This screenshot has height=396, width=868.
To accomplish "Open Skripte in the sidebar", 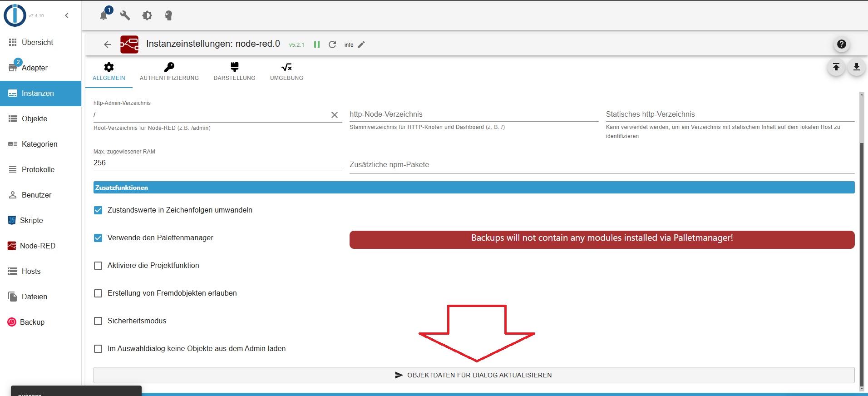I will click(40, 220).
